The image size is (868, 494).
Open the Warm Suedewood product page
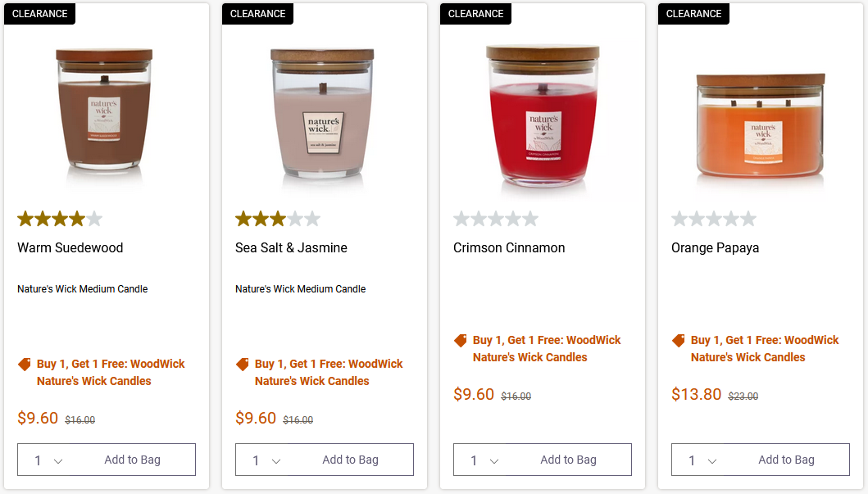click(70, 247)
